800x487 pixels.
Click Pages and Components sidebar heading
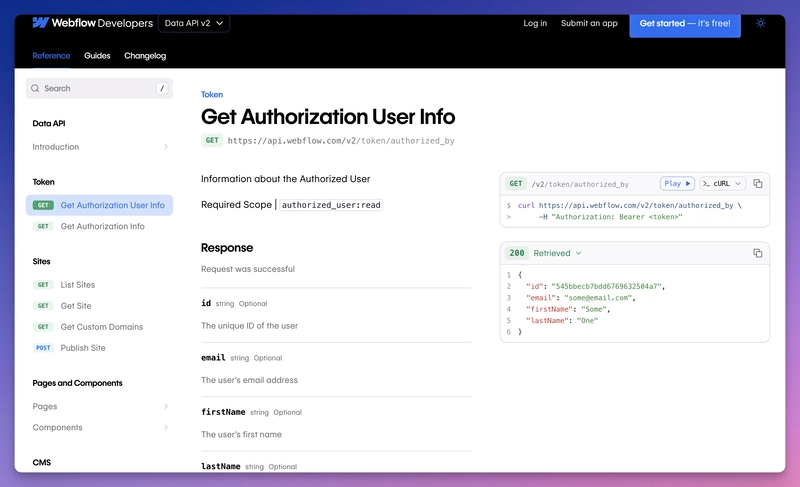(78, 383)
